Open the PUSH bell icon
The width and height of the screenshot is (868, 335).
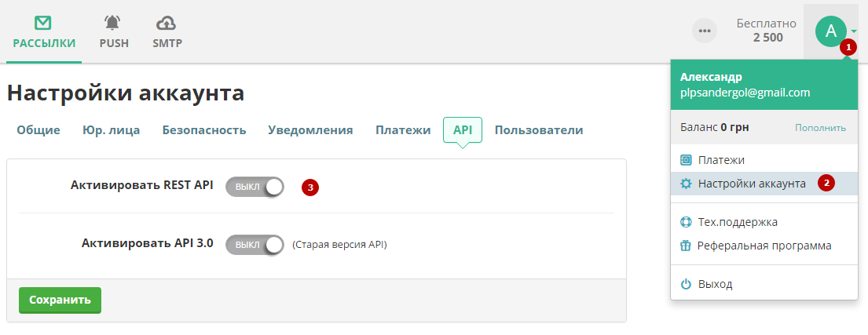coord(114,23)
